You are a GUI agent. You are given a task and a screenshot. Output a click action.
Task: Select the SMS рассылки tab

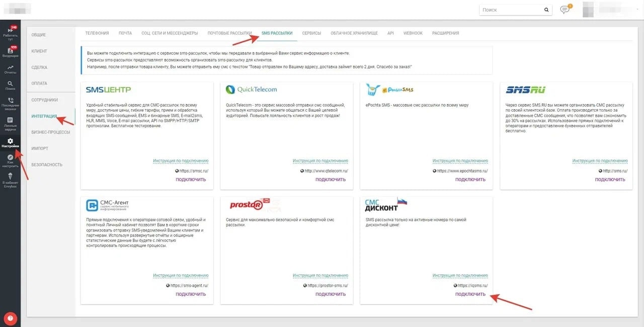[x=277, y=33]
